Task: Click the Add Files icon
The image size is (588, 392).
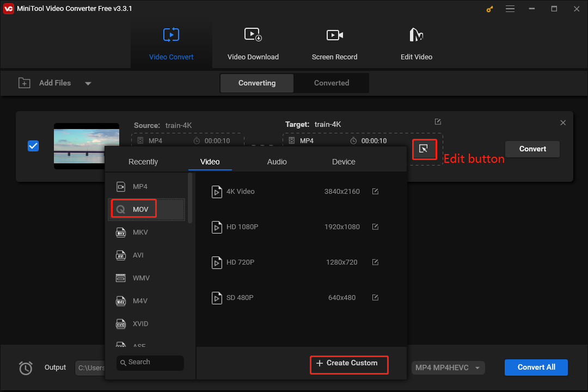Action: click(x=24, y=83)
